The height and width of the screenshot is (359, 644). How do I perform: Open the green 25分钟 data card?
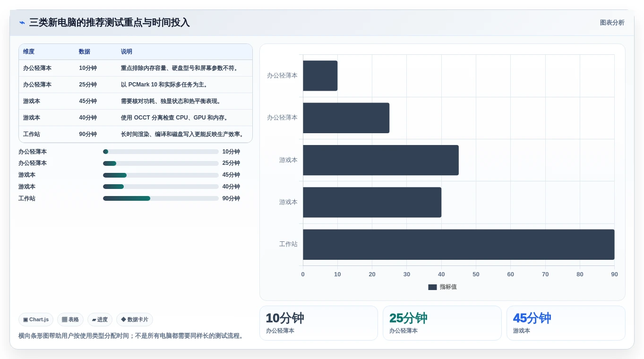(x=442, y=323)
